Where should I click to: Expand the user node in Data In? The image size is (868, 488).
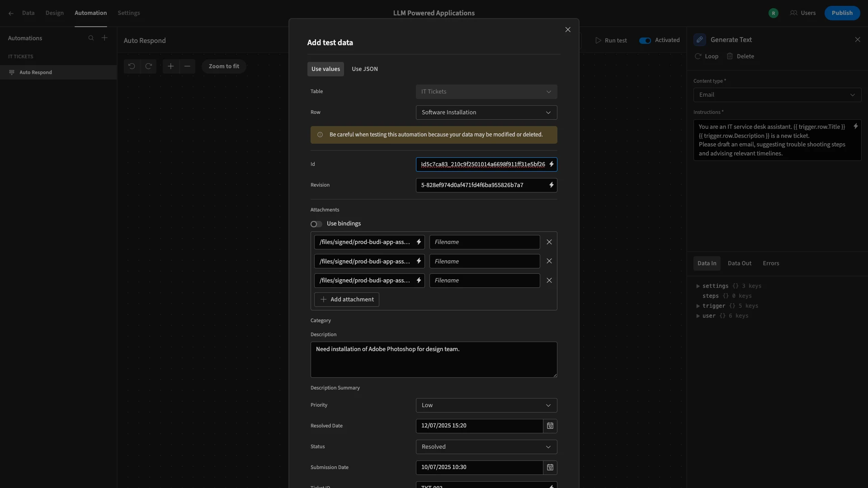point(698,316)
